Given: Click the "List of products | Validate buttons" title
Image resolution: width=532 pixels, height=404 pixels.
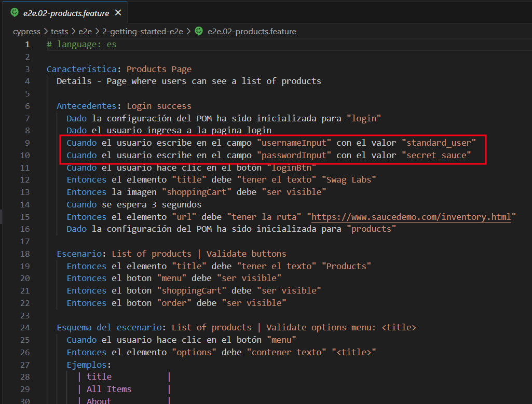Looking at the screenshot, I should coord(199,254).
